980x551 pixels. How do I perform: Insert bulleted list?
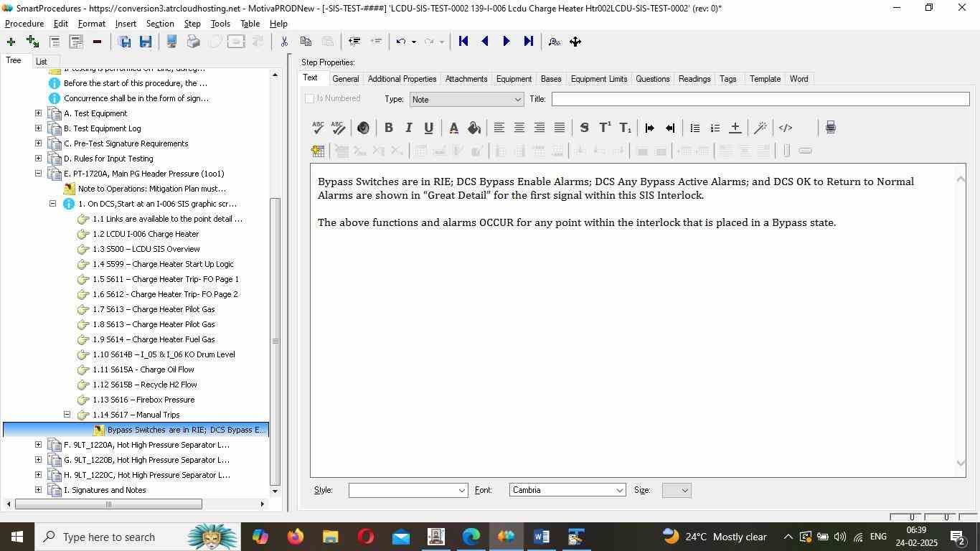(x=694, y=128)
